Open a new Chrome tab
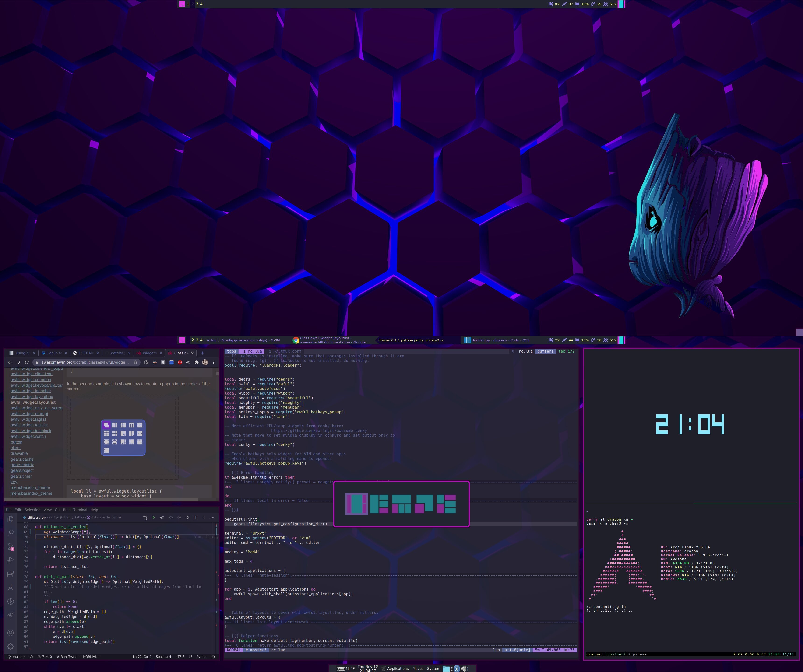The image size is (803, 672). click(202, 353)
